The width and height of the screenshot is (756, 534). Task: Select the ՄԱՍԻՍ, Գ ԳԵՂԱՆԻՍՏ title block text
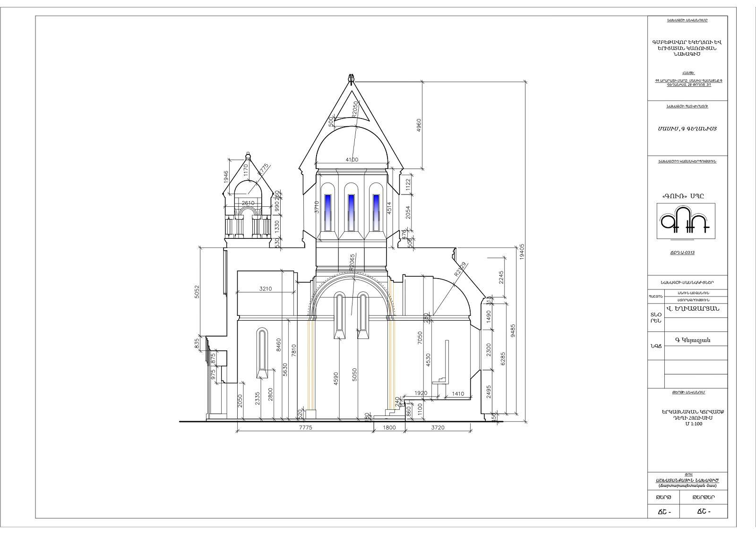(687, 128)
